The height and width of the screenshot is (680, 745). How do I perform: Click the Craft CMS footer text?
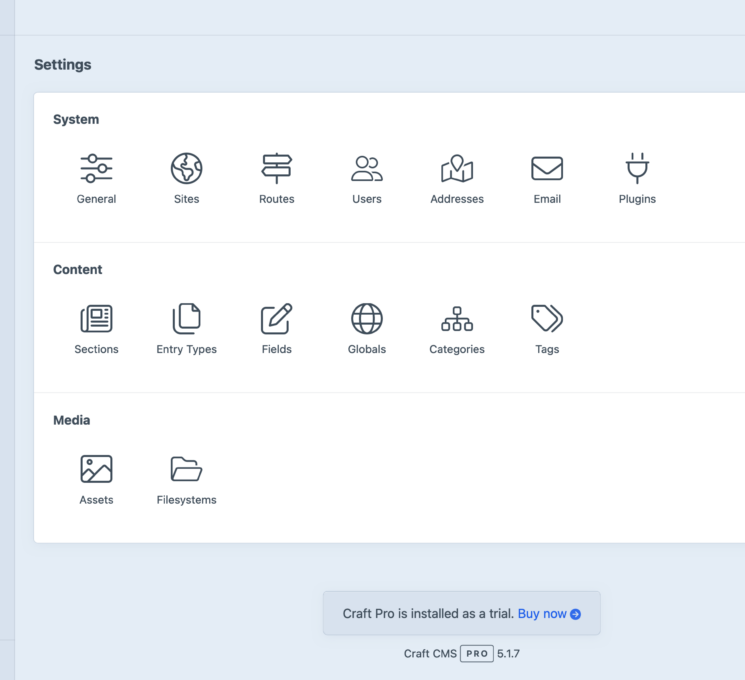click(430, 654)
